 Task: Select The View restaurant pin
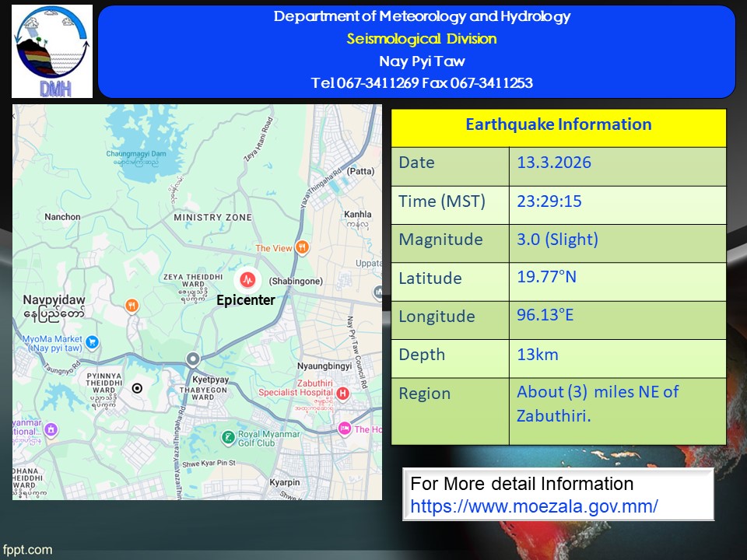[302, 248]
